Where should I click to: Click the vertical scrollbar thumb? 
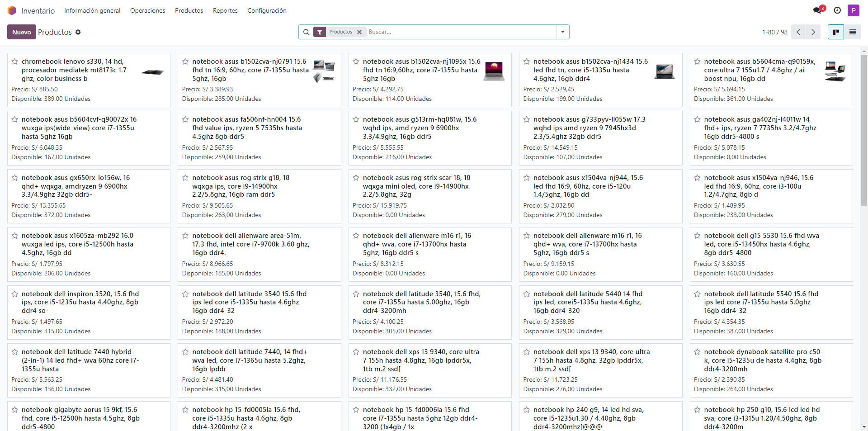864,131
